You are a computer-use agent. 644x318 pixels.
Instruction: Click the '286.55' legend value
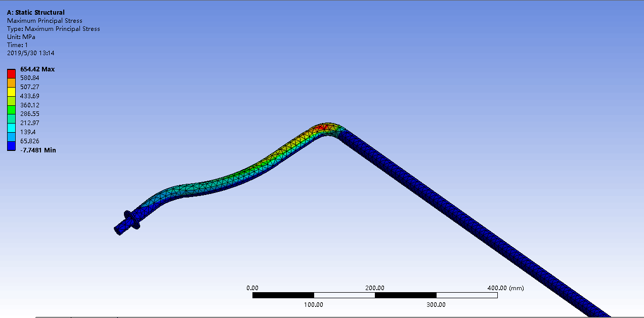pos(30,114)
